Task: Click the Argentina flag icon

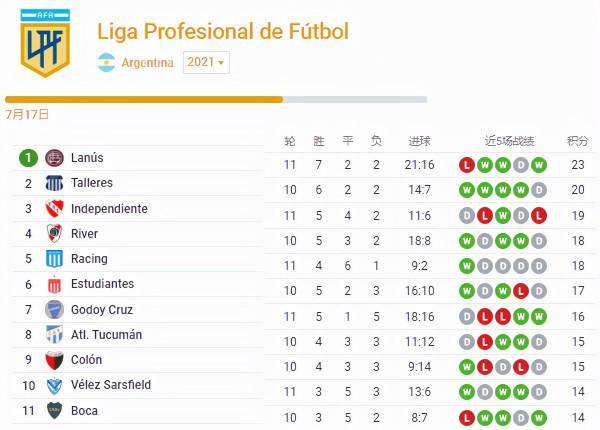Action: [x=106, y=63]
